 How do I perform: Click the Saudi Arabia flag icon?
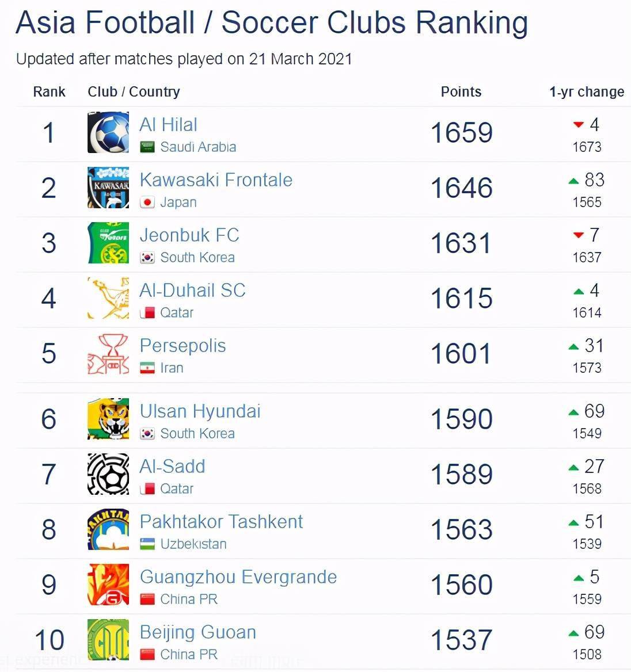(147, 147)
